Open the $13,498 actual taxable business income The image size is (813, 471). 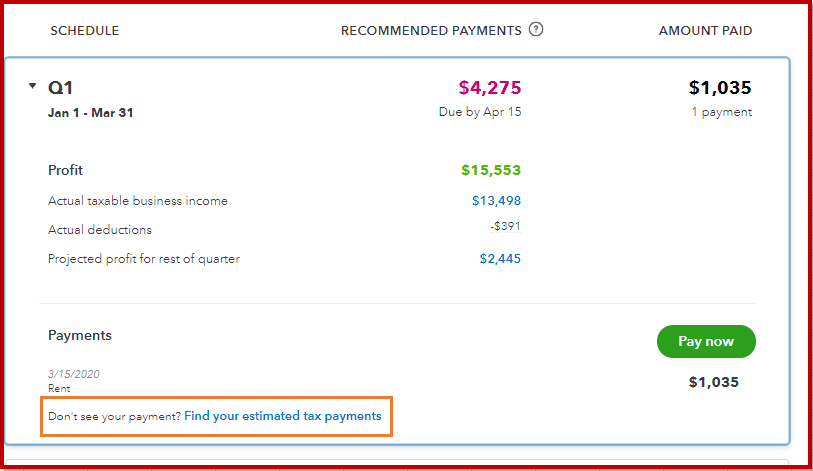[x=496, y=201]
